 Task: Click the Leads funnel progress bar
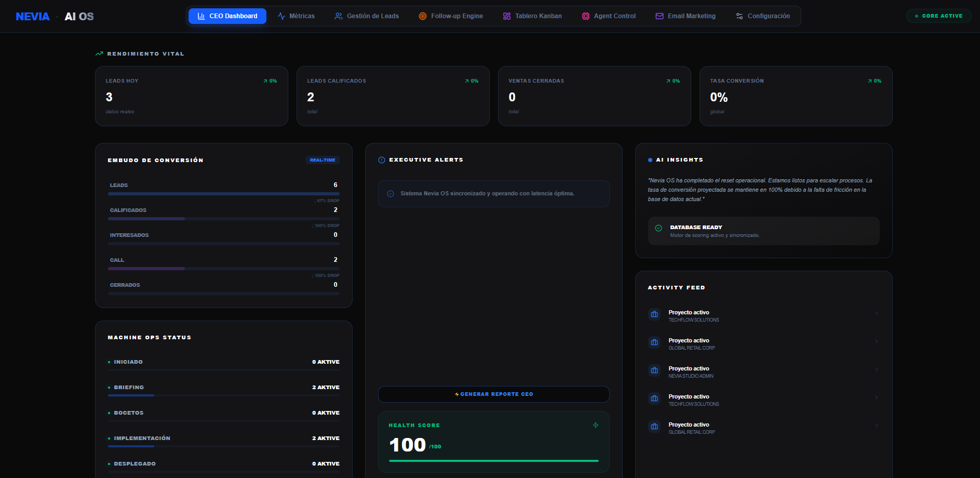[x=224, y=194]
